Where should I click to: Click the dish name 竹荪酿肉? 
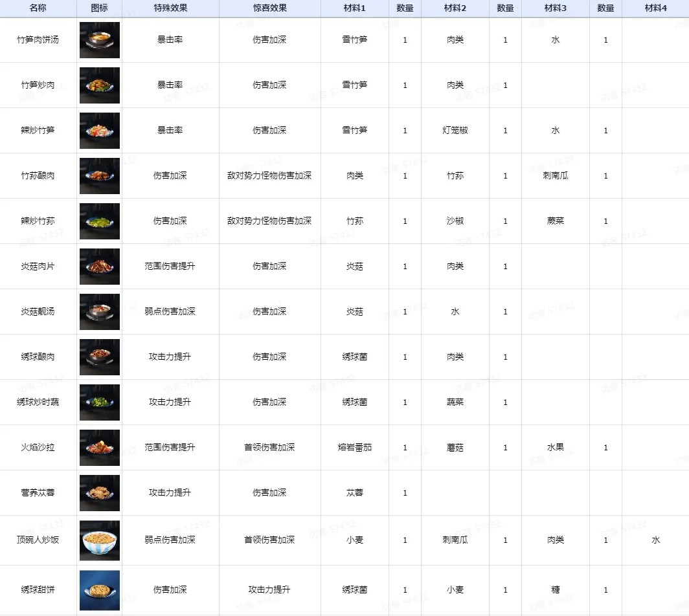point(38,175)
